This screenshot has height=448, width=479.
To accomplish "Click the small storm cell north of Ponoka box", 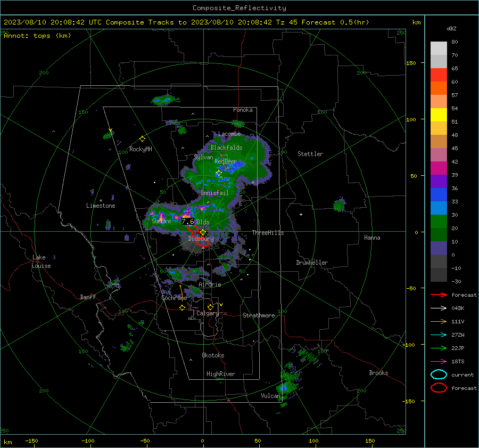I will point(166,100).
